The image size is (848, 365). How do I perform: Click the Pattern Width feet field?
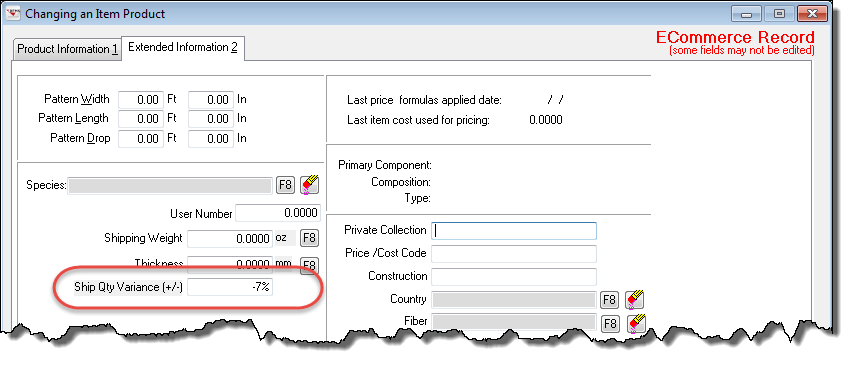tap(141, 100)
